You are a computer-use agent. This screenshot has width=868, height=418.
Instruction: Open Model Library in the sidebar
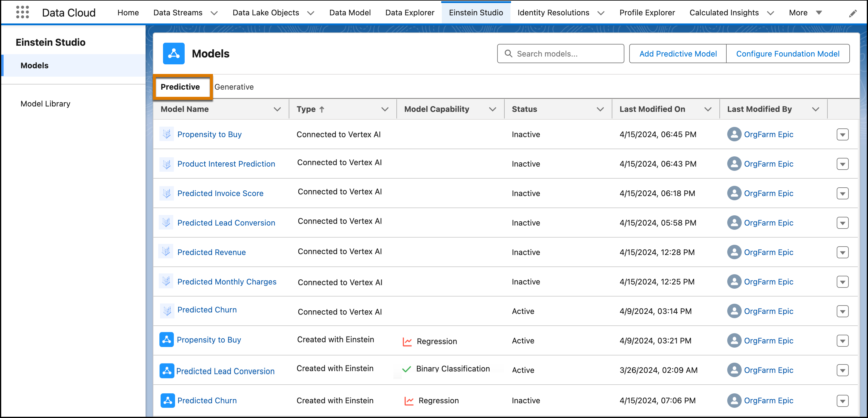[45, 104]
